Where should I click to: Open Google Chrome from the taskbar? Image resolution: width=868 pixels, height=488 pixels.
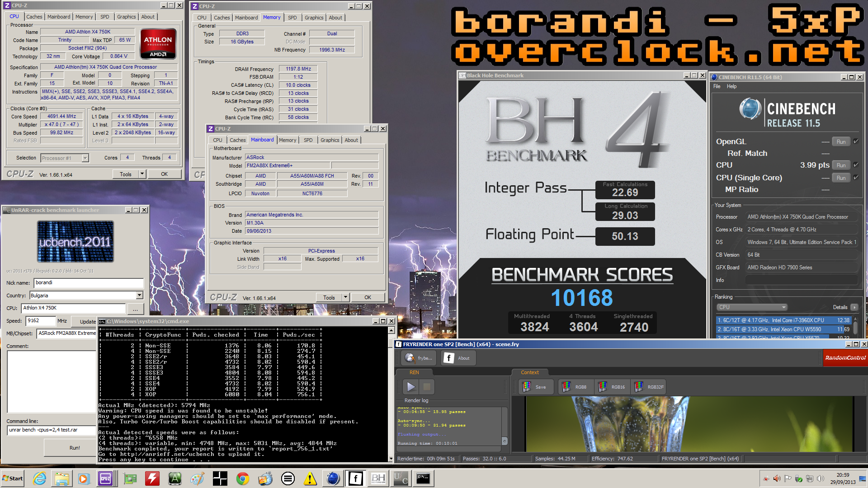(243, 478)
